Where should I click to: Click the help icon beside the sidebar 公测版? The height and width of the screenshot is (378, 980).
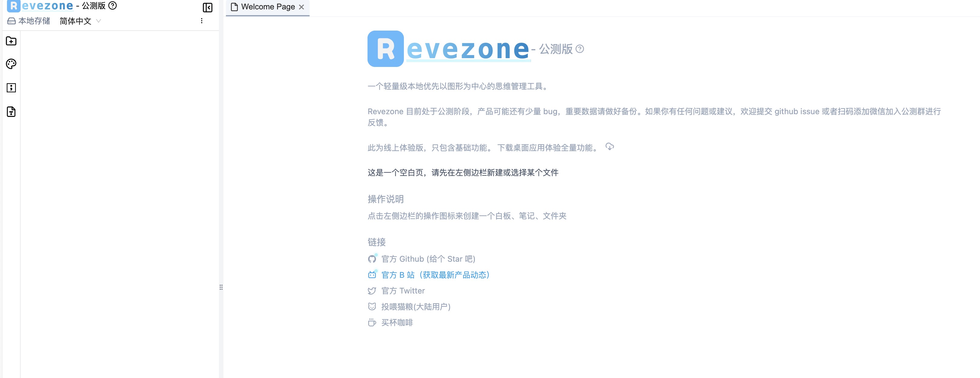coord(112,6)
